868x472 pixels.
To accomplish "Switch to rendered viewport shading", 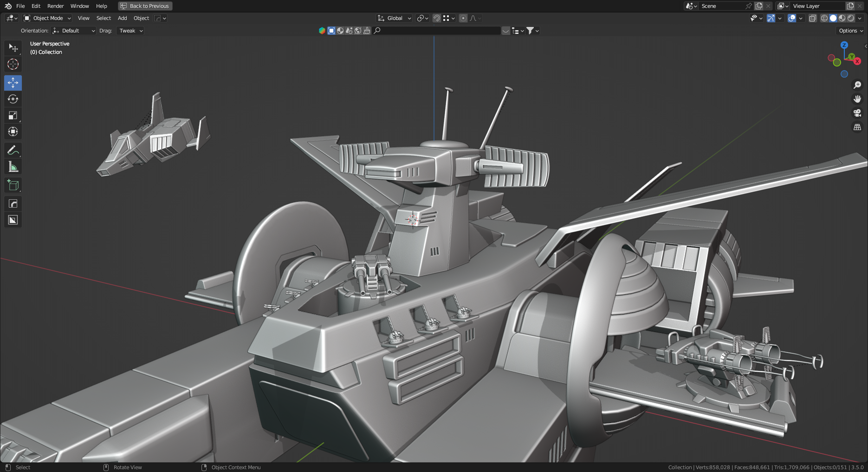I will coord(851,18).
